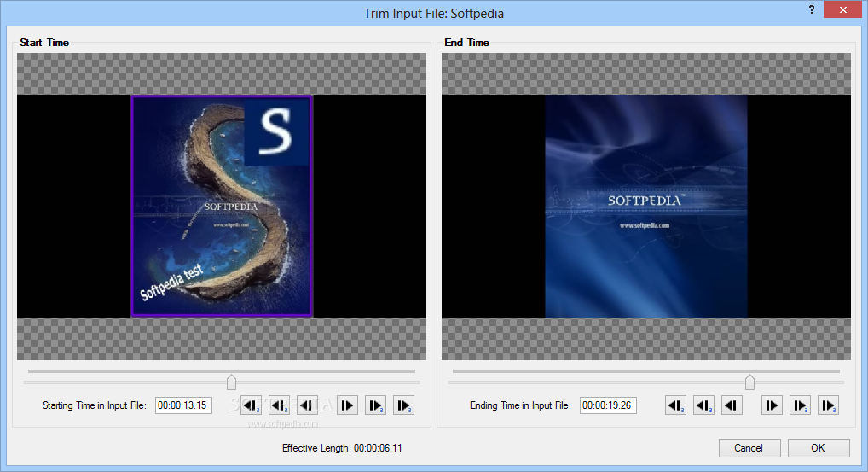868x472 pixels.
Task: Focus the Starting Time in Input File field
Action: [x=183, y=405]
